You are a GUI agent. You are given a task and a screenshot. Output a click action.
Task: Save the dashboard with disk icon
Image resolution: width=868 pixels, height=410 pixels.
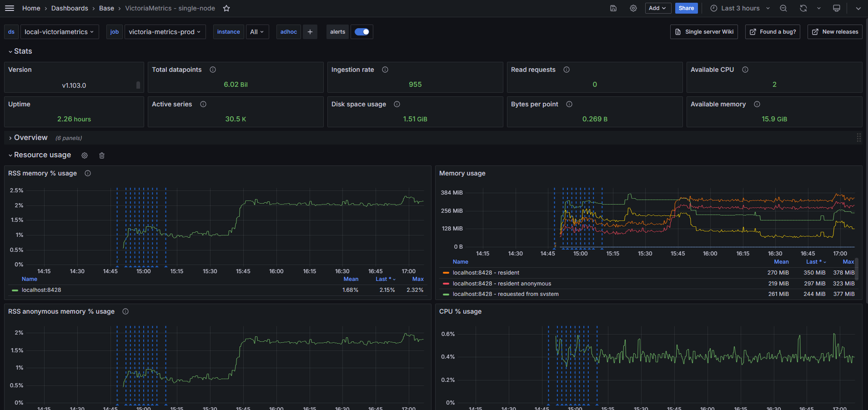point(613,8)
